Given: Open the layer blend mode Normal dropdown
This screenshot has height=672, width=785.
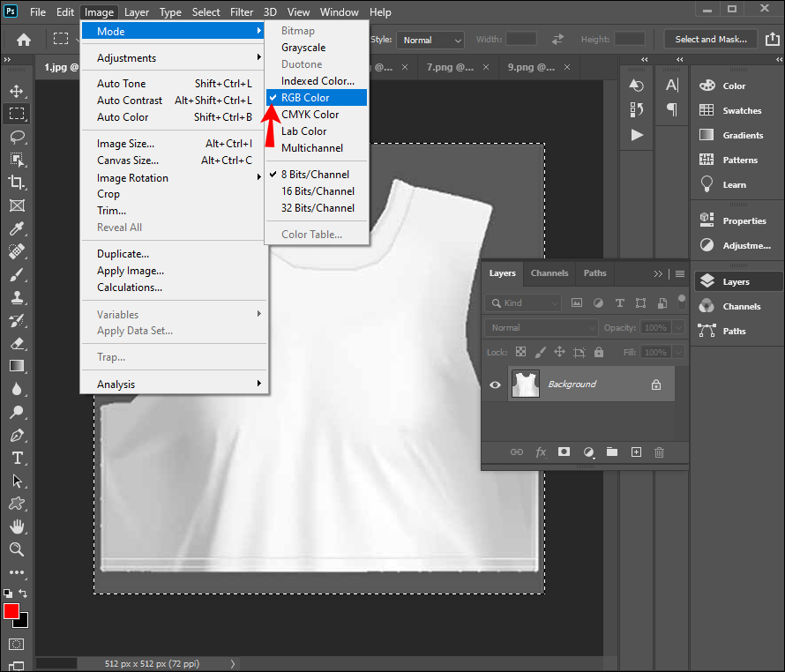Looking at the screenshot, I should point(541,327).
